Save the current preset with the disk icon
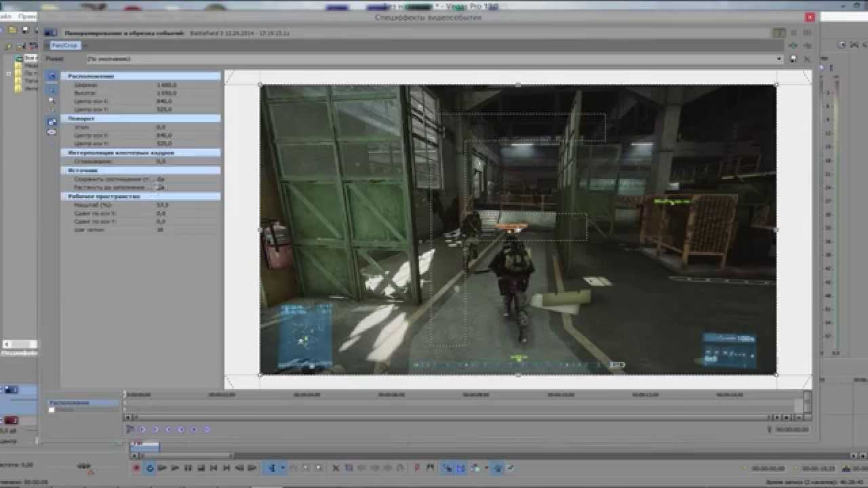The width and height of the screenshot is (868, 488). coord(793,59)
